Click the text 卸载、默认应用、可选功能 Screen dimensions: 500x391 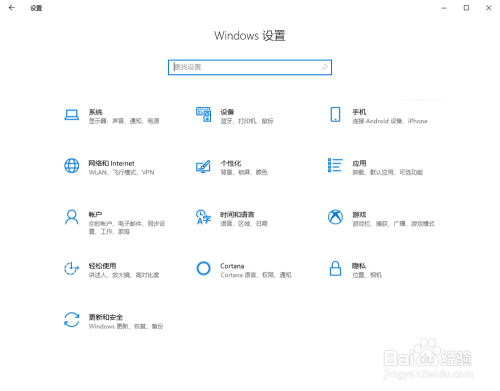pyautogui.click(x=388, y=172)
